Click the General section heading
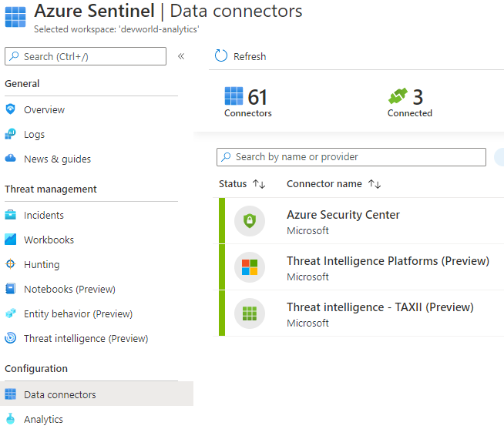This screenshot has height=429, width=504. coord(22,83)
